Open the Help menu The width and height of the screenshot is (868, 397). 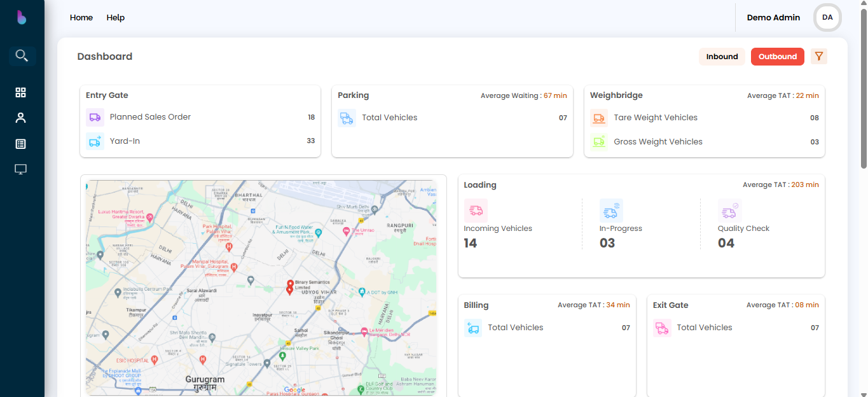pos(116,18)
